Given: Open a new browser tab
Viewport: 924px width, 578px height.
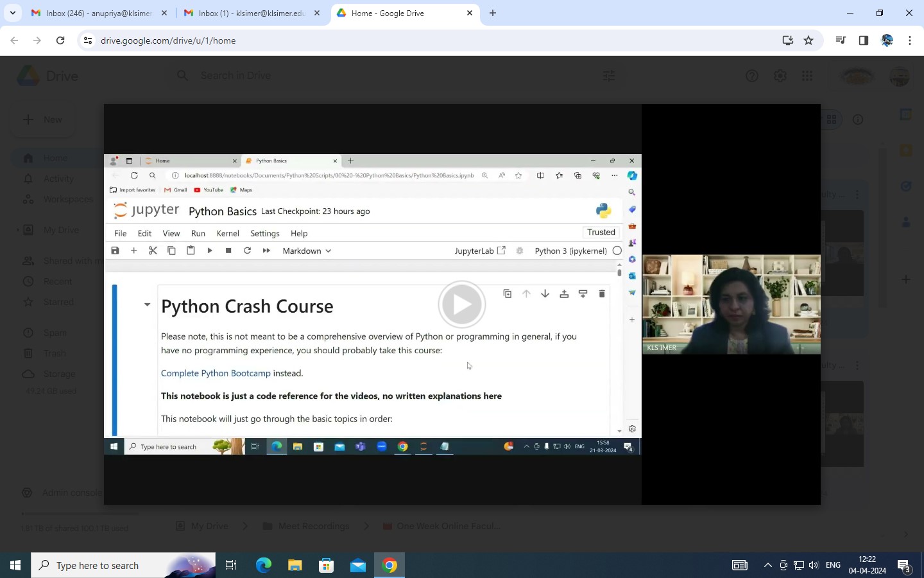Looking at the screenshot, I should click(x=493, y=13).
